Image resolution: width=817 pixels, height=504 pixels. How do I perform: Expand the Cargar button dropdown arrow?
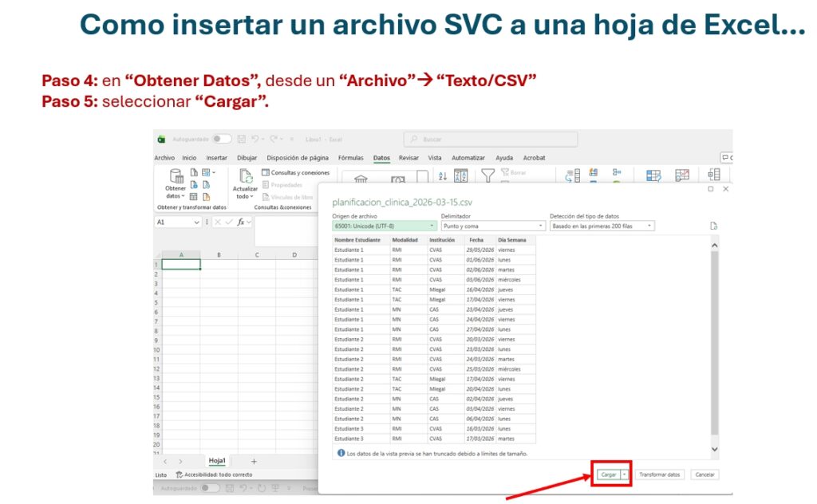tap(624, 474)
